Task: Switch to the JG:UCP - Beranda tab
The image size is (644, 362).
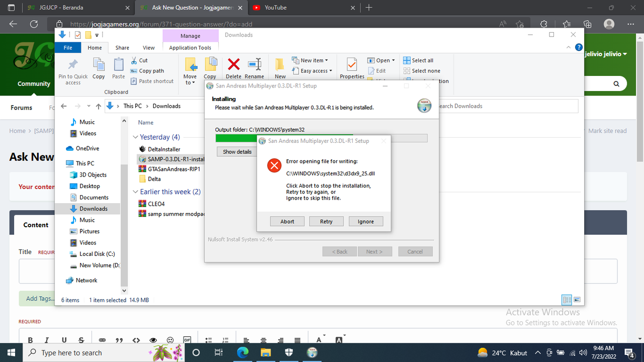Action: [x=78, y=8]
